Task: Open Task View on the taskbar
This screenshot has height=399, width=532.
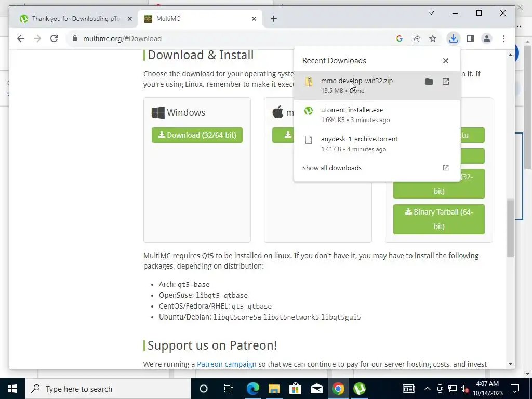Action: [229, 389]
